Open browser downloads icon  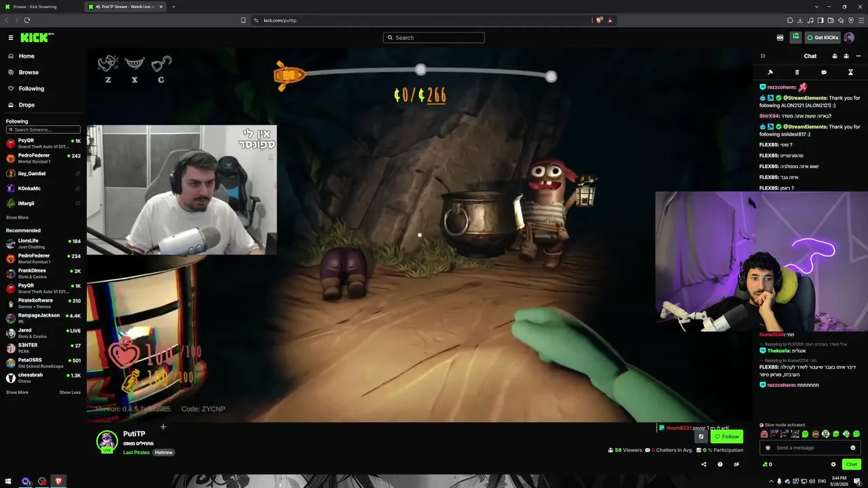tap(800, 20)
